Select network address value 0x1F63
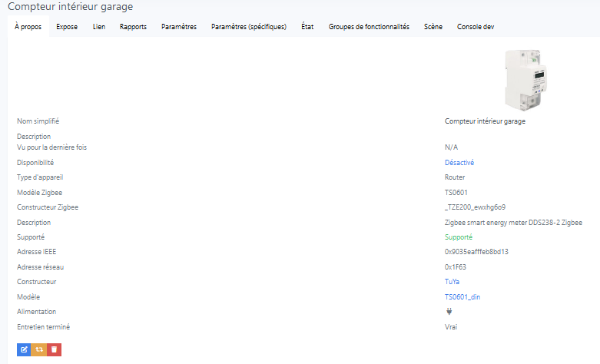Viewport: 600px width, 364px height. point(456,267)
